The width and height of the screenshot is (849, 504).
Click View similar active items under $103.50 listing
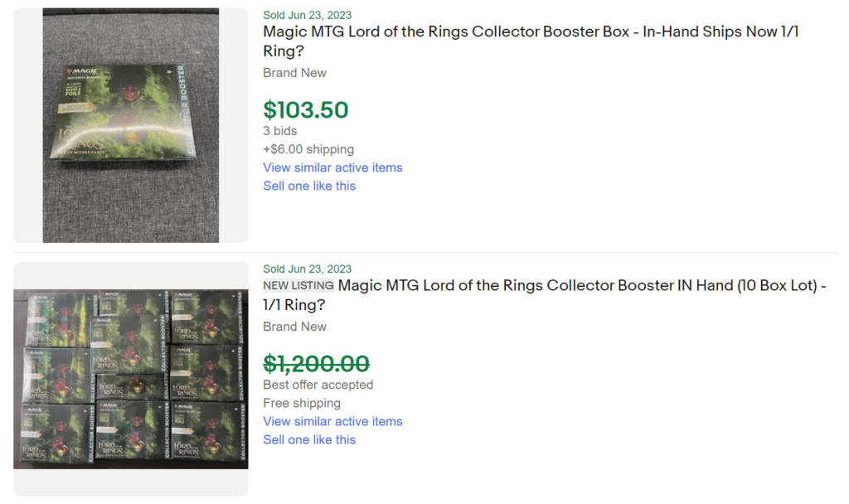(x=332, y=167)
